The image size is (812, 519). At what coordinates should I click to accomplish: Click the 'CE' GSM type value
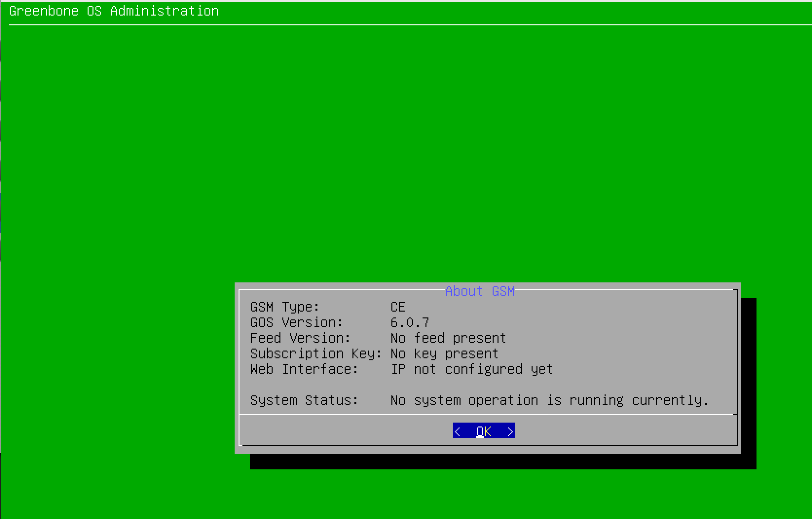398,307
